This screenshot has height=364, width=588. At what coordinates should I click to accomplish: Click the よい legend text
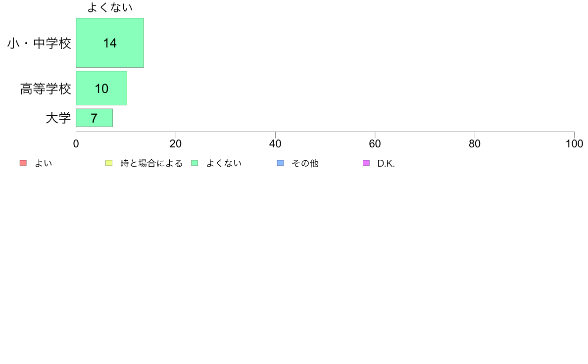tap(44, 163)
